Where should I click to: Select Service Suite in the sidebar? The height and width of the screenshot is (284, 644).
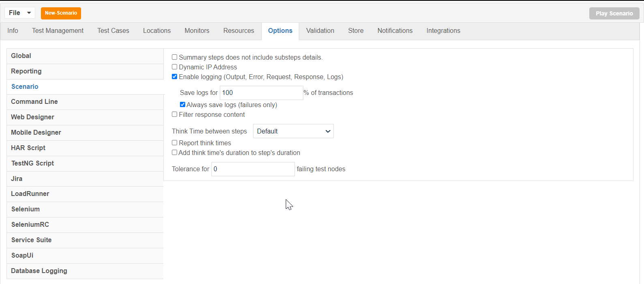click(85, 240)
